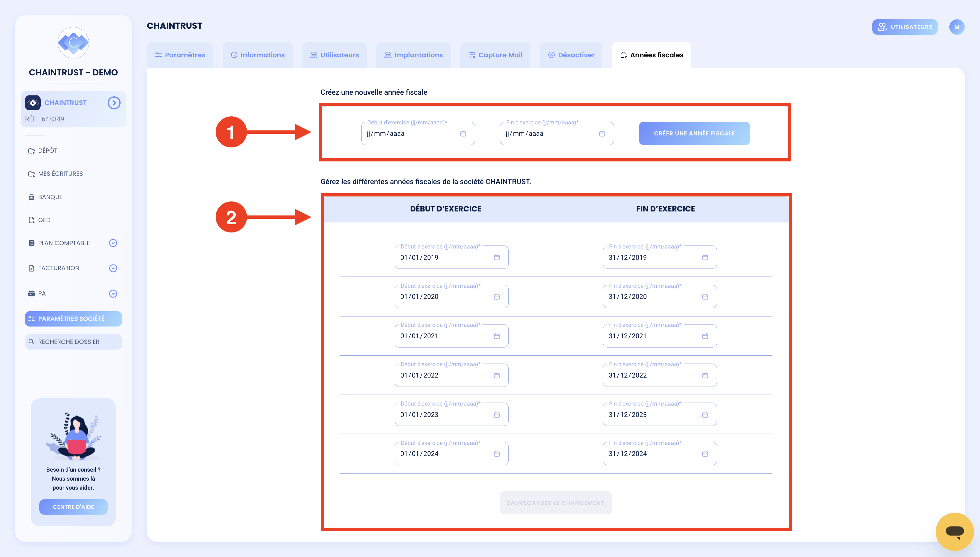This screenshot has width=980, height=557.
Task: Focus new Fin d'exercice date field
Action: pyautogui.click(x=557, y=133)
